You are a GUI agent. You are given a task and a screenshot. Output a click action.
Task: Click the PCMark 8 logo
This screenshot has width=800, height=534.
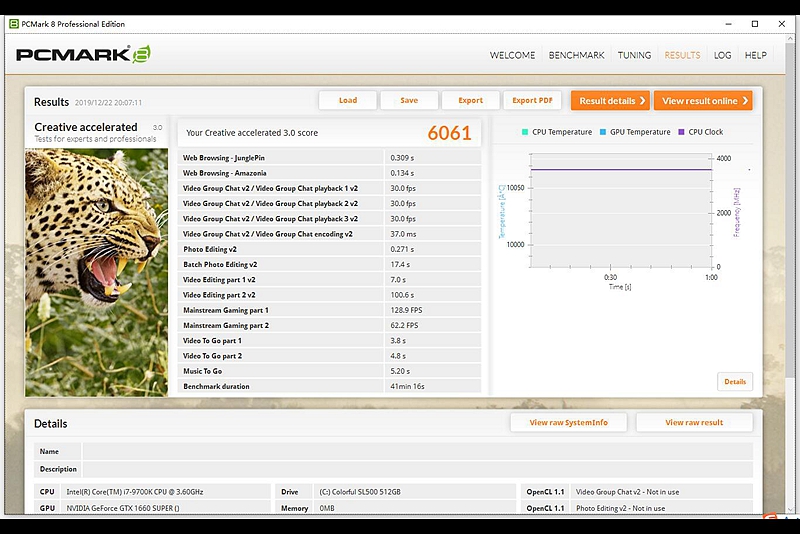[x=83, y=55]
